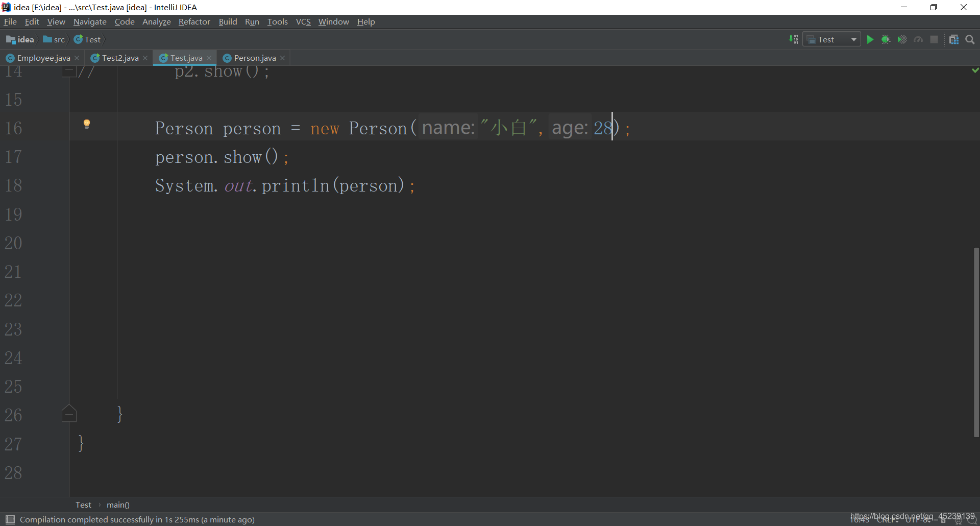
Task: Open the Build menu
Action: tap(228, 21)
